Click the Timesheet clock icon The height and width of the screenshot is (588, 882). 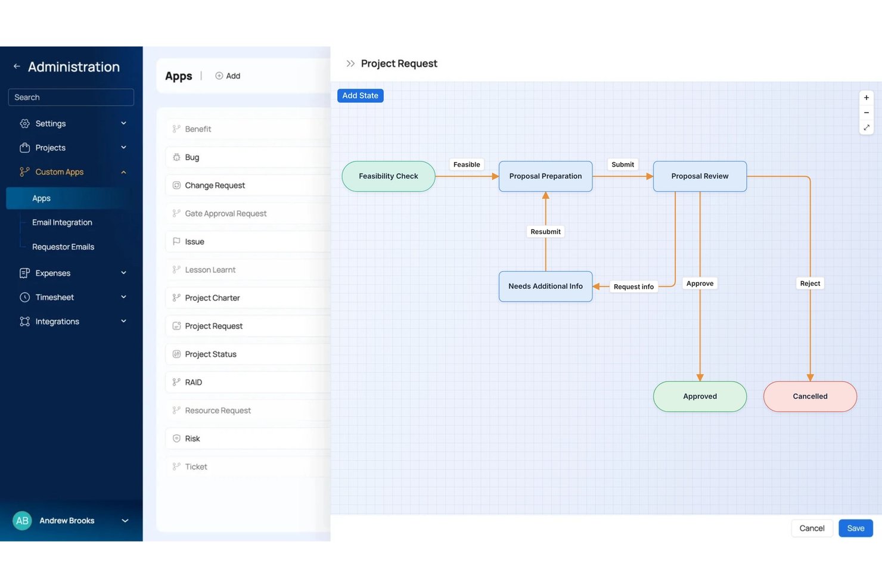pos(24,297)
